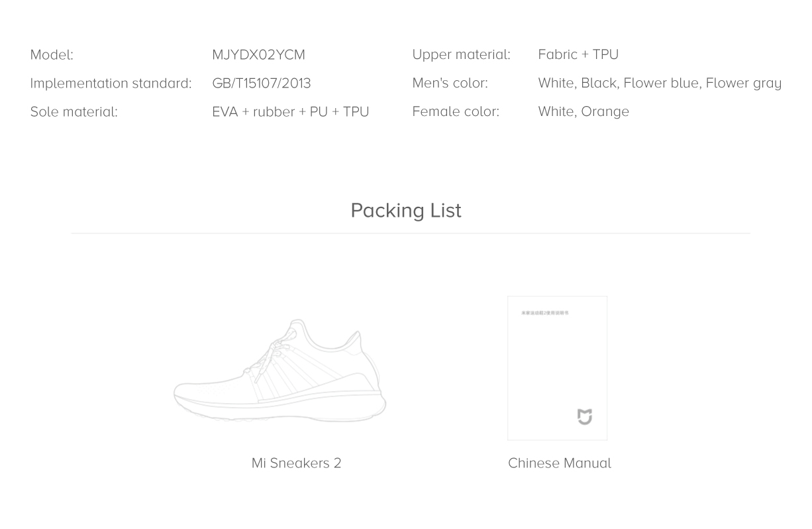Click the "Fabric + TPU" value
Viewport: 812px width, 529px height.
578,54
